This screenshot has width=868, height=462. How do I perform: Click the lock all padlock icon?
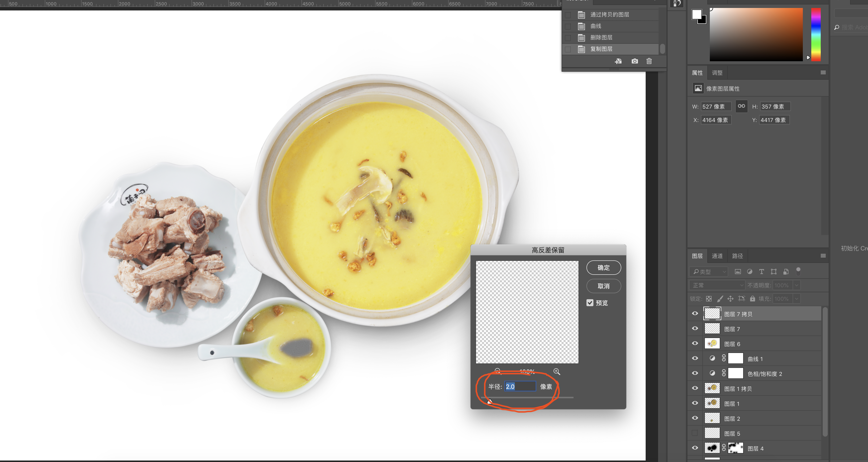click(x=752, y=298)
